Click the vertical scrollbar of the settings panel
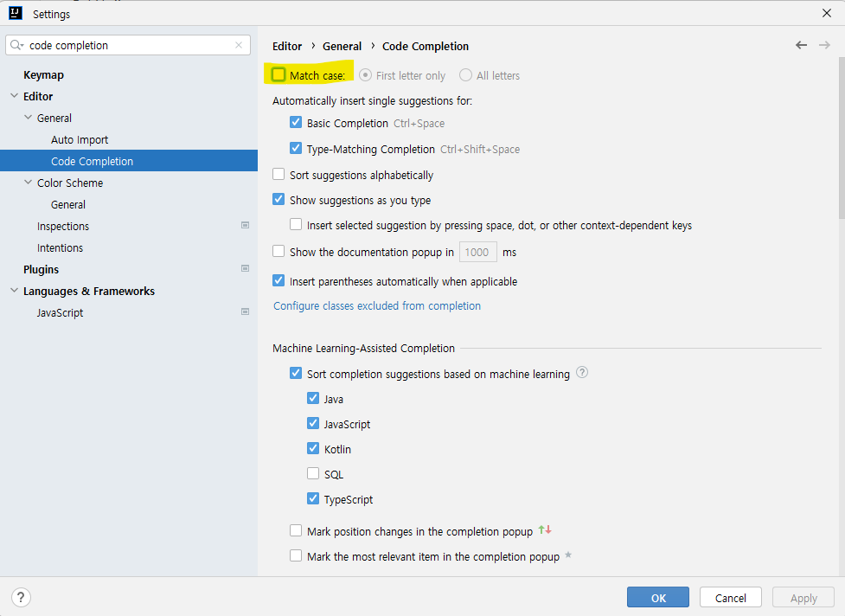845x616 pixels. pyautogui.click(x=842, y=138)
